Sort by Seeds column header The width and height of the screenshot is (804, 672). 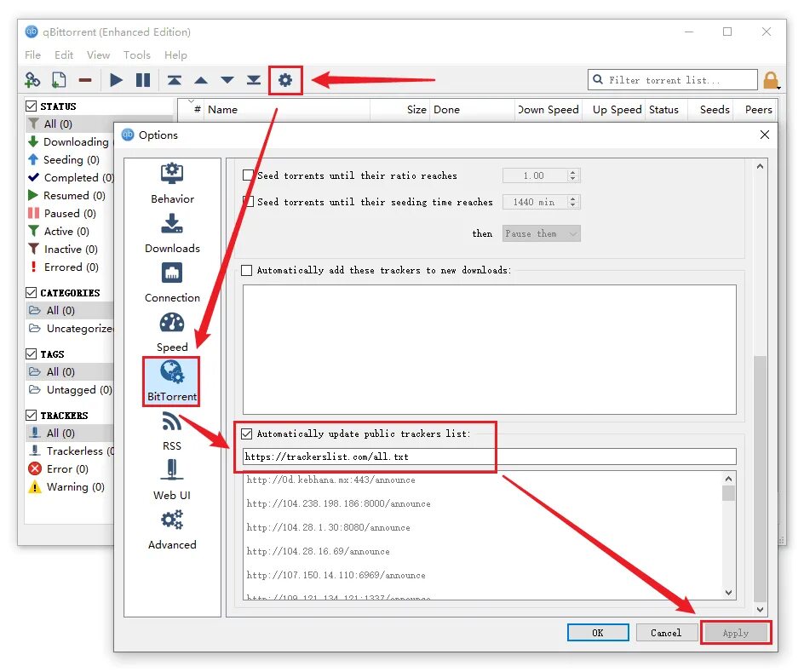[x=709, y=110]
